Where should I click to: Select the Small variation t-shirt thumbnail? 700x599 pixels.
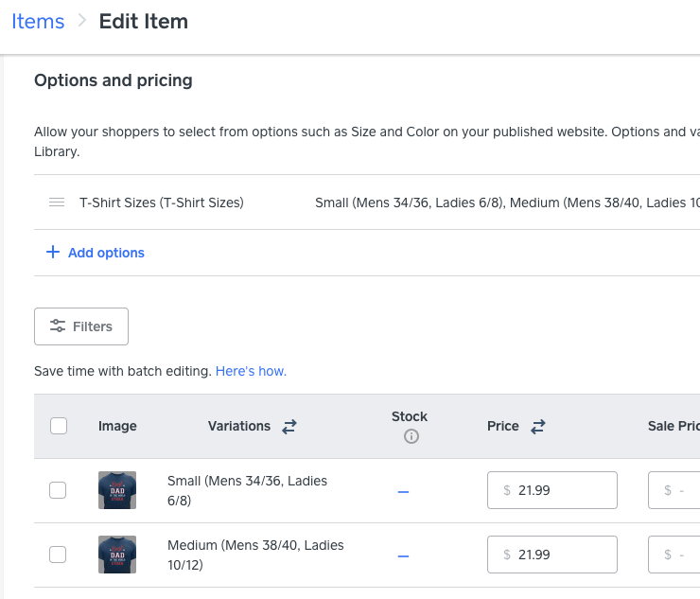117,490
